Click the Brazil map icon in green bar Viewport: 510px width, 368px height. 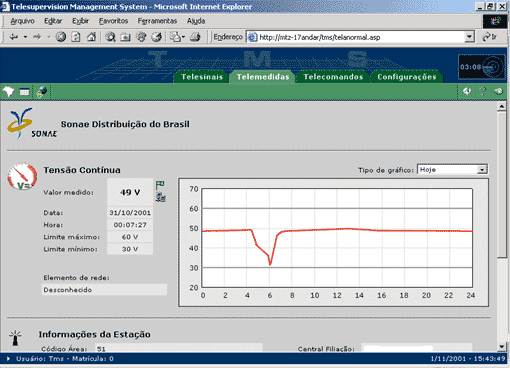click(8, 91)
